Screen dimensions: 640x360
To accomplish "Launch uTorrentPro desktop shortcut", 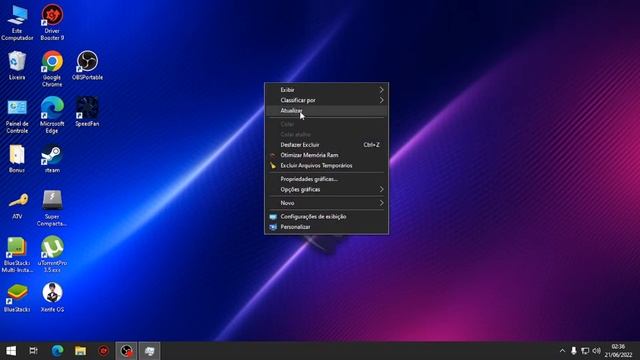I will pos(52,255).
